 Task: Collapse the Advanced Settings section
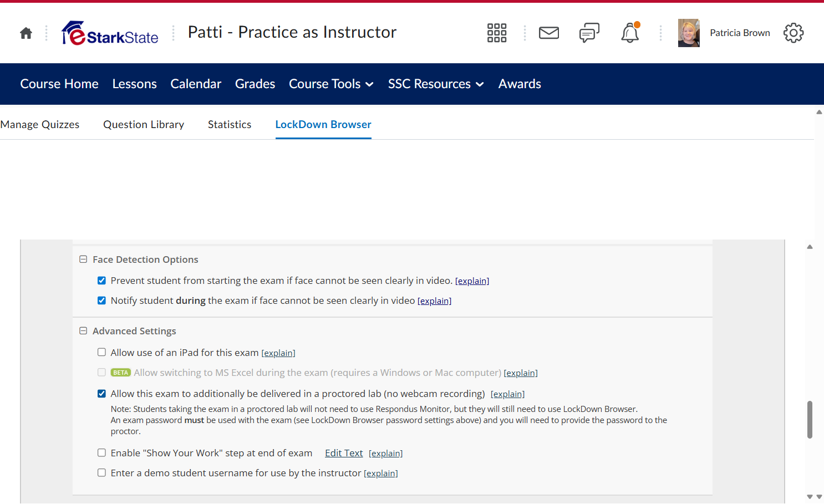click(x=83, y=331)
